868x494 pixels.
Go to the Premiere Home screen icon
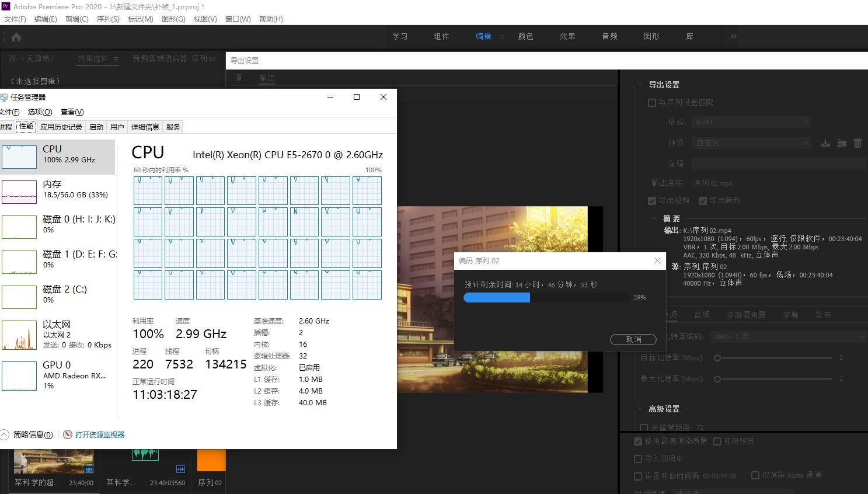coord(16,37)
